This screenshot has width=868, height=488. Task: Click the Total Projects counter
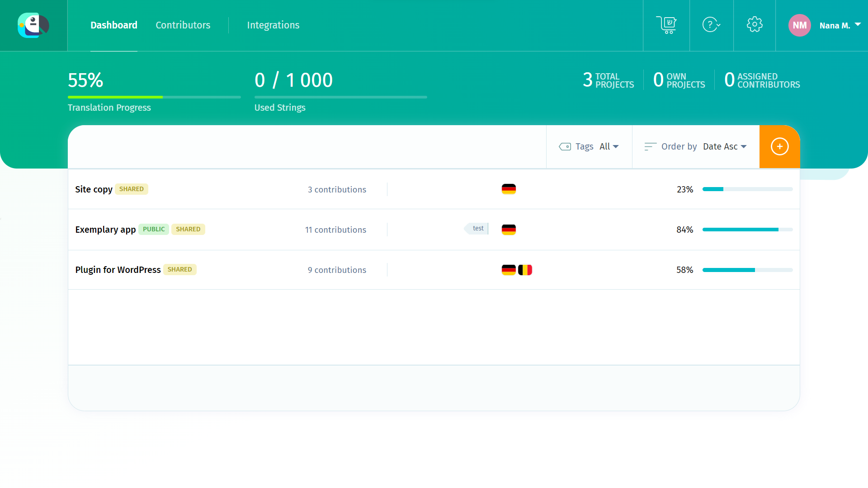point(609,80)
